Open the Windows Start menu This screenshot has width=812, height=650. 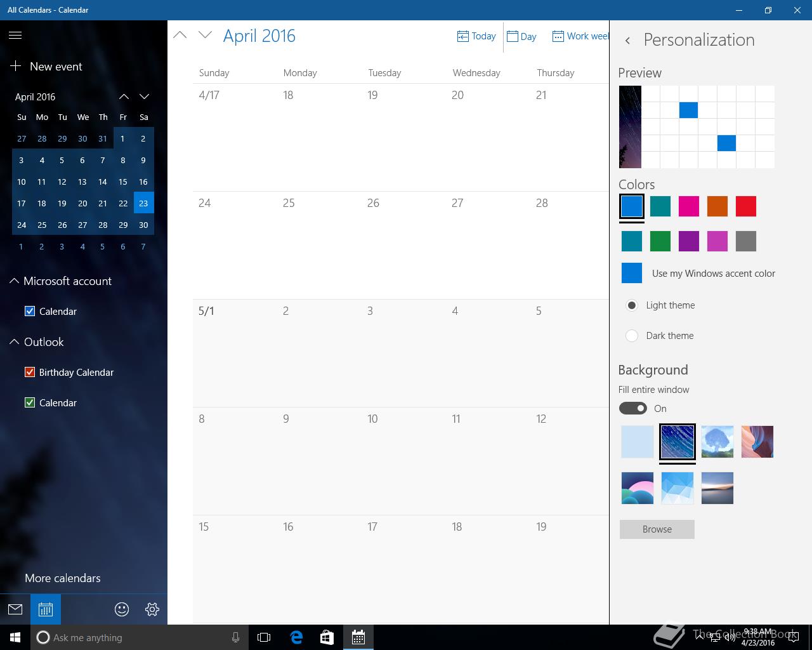(x=15, y=637)
